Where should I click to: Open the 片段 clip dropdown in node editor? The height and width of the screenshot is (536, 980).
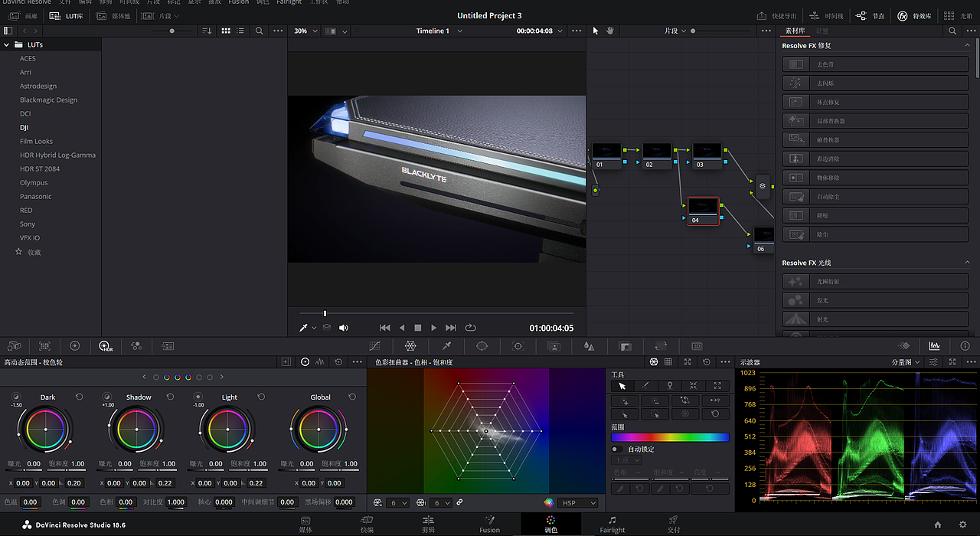(x=675, y=31)
